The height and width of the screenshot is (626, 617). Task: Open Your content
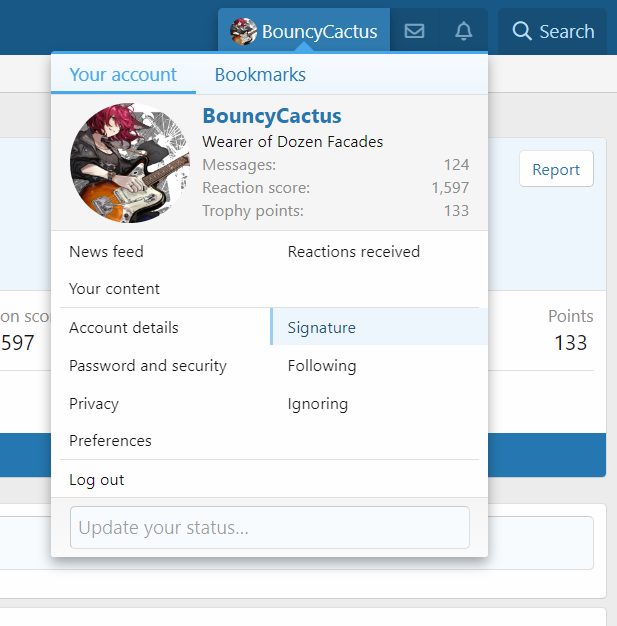(114, 289)
